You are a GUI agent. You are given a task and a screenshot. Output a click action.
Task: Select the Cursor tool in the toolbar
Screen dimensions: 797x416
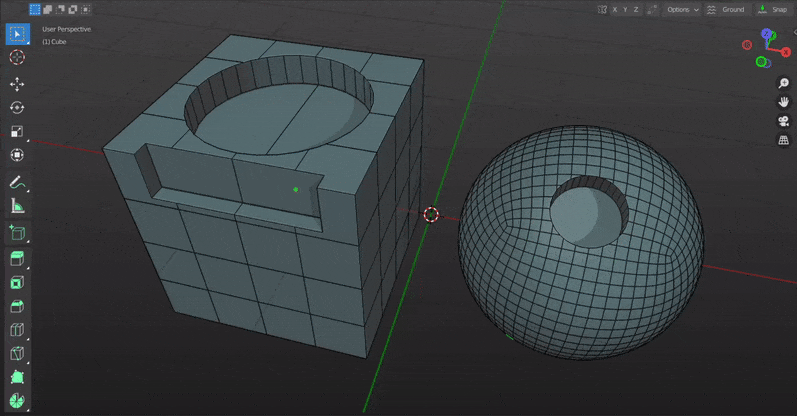[x=17, y=57]
